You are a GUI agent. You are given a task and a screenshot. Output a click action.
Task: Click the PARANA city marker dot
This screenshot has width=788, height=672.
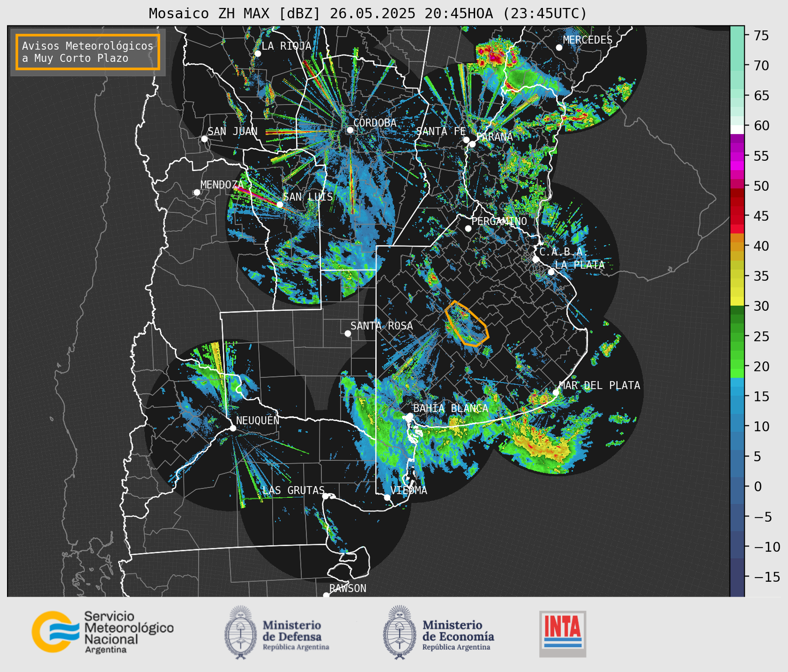[472, 144]
